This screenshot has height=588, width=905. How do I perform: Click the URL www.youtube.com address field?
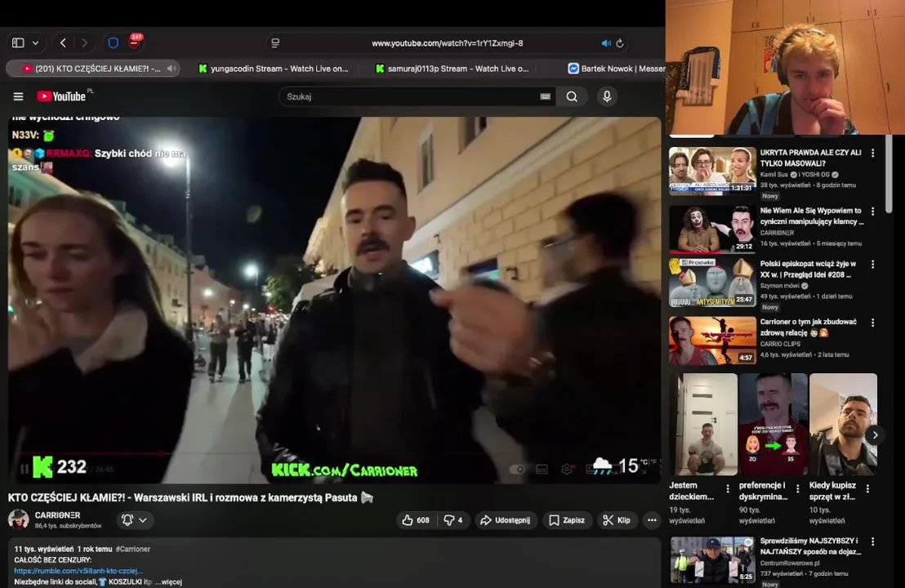click(448, 43)
